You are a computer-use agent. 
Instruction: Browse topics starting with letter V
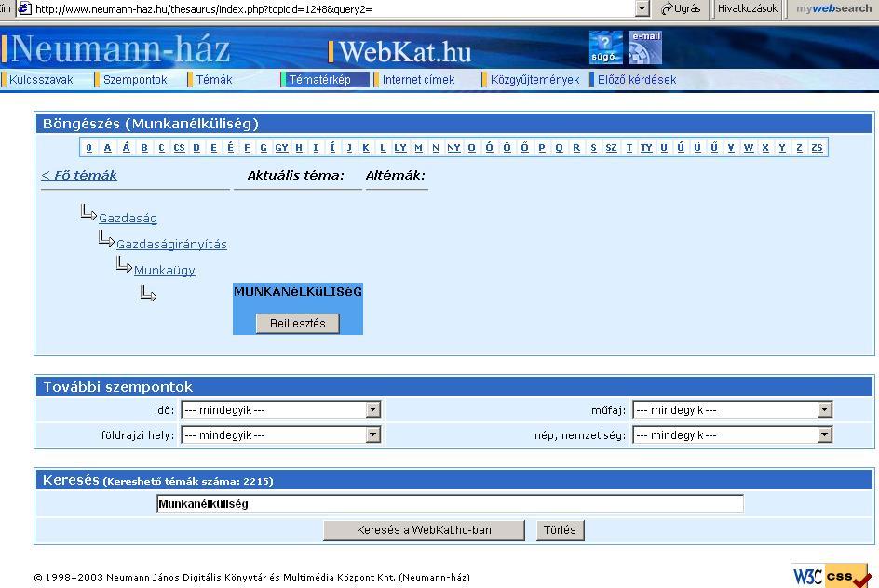(731, 147)
